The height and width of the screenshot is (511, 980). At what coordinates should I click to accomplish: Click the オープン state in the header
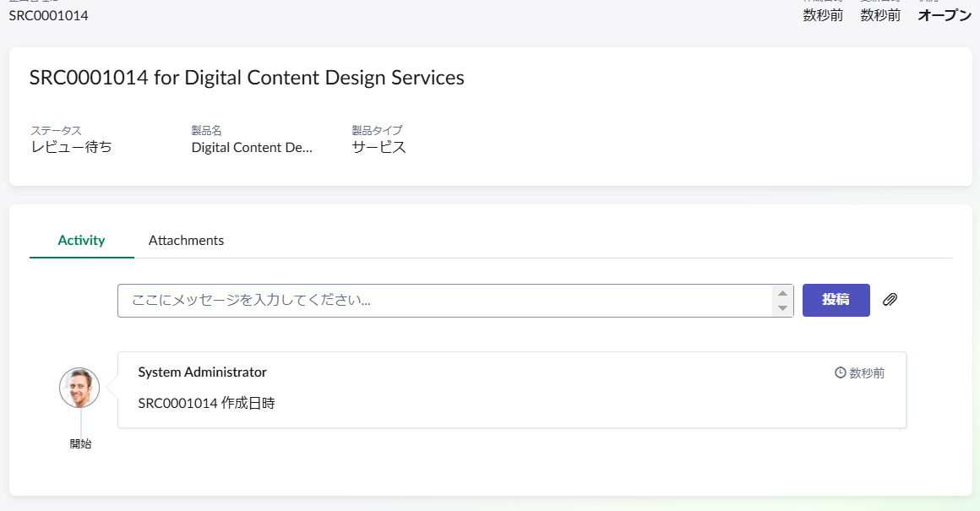click(945, 15)
